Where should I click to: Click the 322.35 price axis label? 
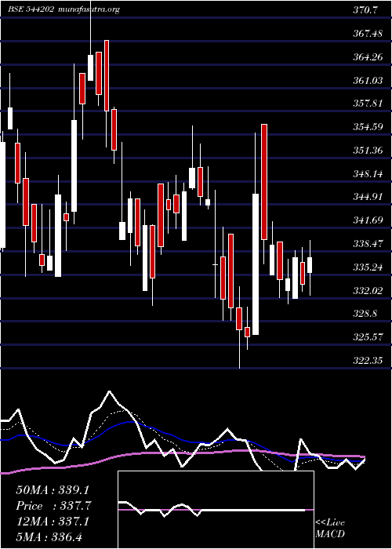(x=368, y=360)
